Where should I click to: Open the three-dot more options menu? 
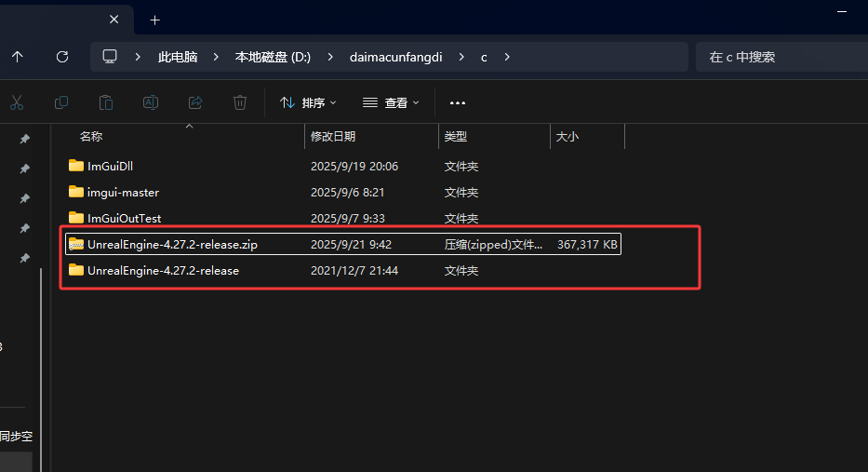pos(457,103)
